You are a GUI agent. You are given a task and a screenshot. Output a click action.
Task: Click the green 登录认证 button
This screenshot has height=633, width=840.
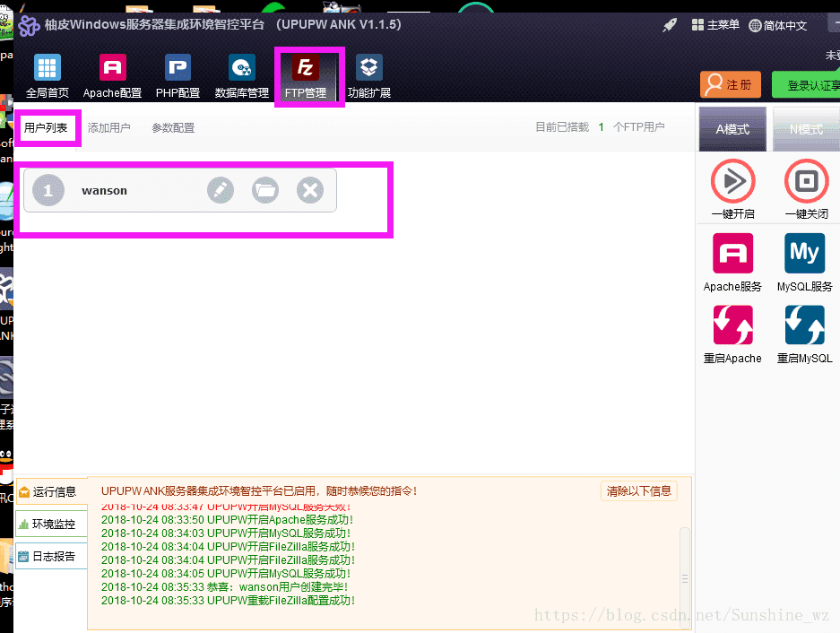point(806,84)
